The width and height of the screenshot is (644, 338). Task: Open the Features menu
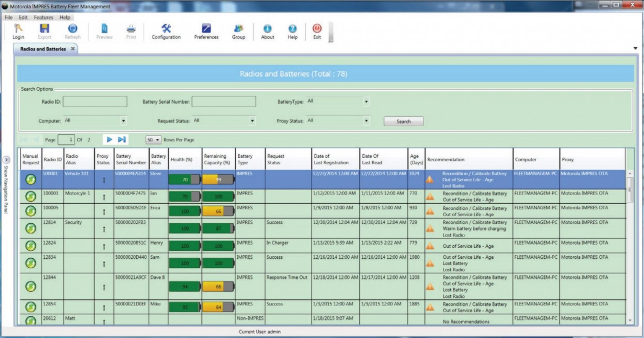(43, 17)
